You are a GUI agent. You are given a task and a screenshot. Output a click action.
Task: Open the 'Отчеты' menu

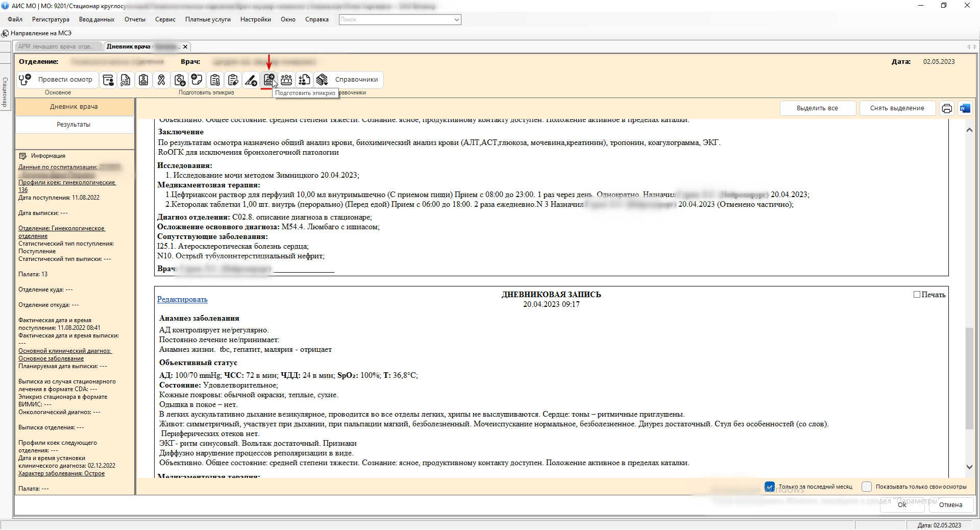pyautogui.click(x=135, y=19)
